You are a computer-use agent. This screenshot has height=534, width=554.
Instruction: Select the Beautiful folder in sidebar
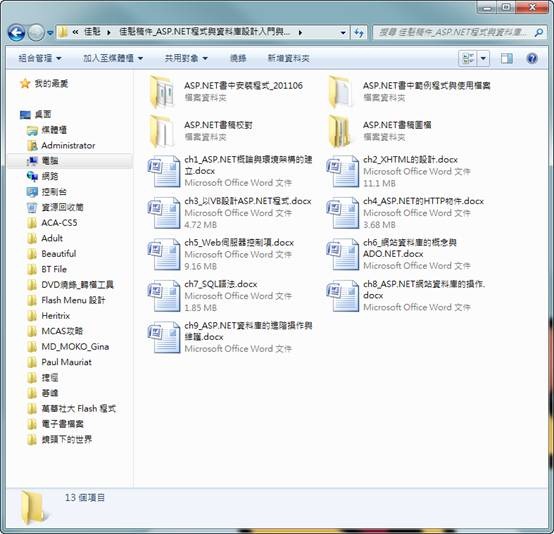(52, 254)
